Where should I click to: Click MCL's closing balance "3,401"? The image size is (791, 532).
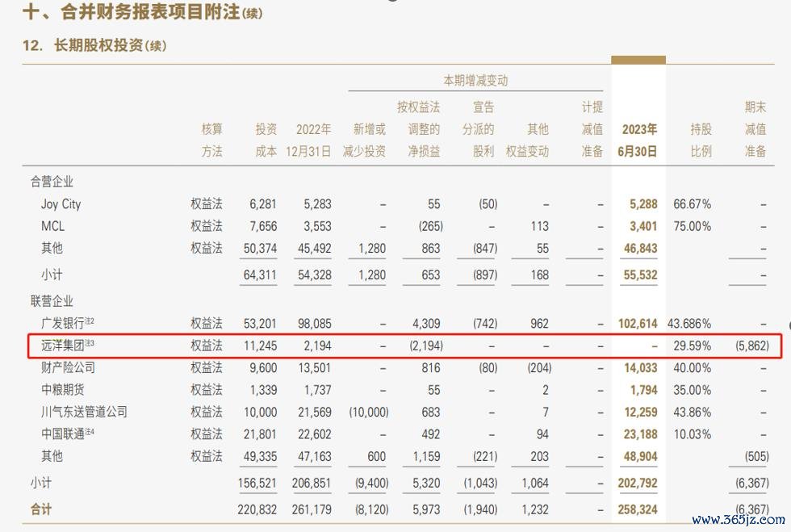(643, 226)
